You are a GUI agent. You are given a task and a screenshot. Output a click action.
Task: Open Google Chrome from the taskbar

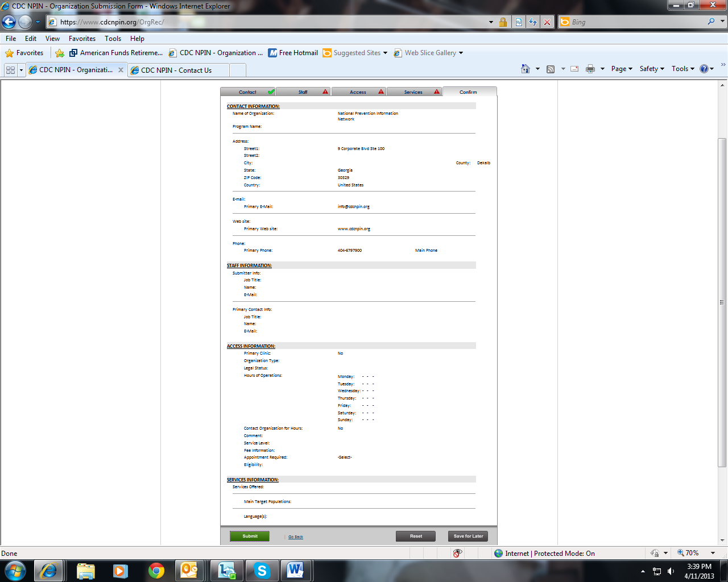point(156,571)
